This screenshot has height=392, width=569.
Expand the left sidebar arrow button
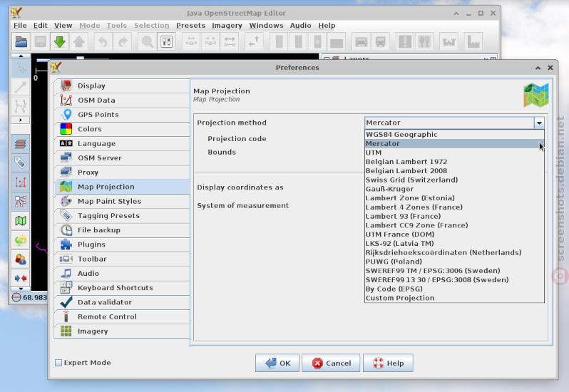tap(20, 120)
